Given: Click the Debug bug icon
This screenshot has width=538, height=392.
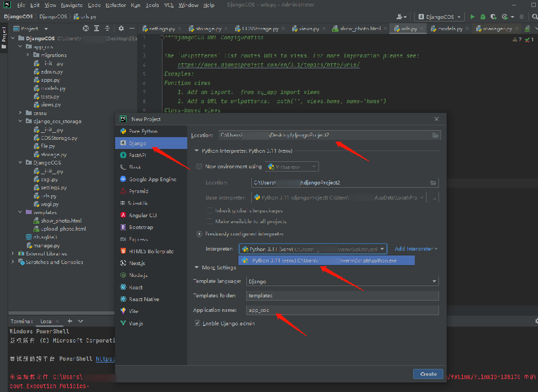Looking at the screenshot, I should pos(483,17).
